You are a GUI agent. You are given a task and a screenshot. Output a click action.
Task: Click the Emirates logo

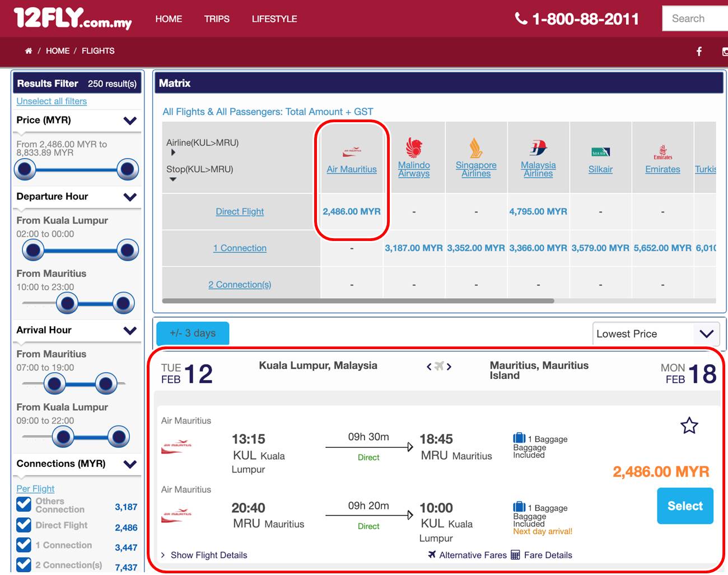tap(662, 152)
